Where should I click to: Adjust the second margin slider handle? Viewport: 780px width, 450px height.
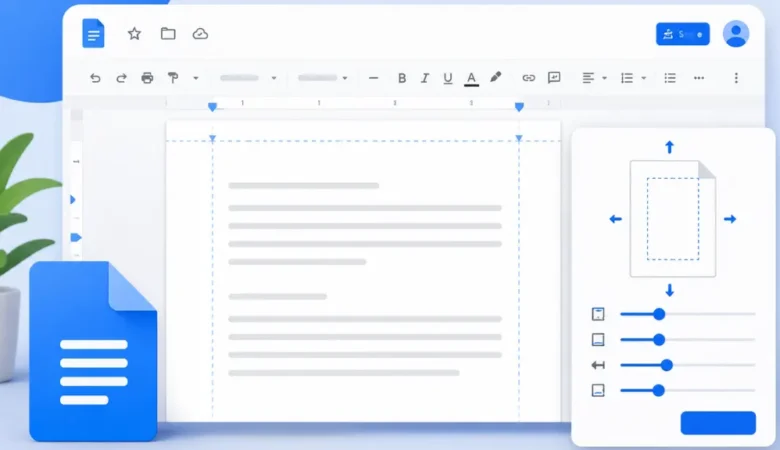[659, 340]
